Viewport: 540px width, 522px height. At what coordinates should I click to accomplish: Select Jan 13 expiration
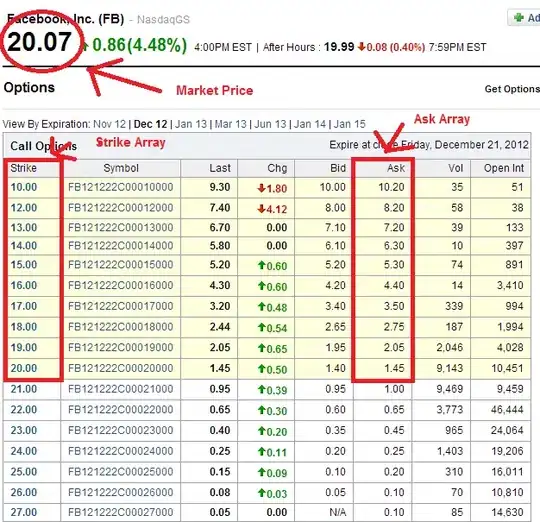click(x=191, y=124)
